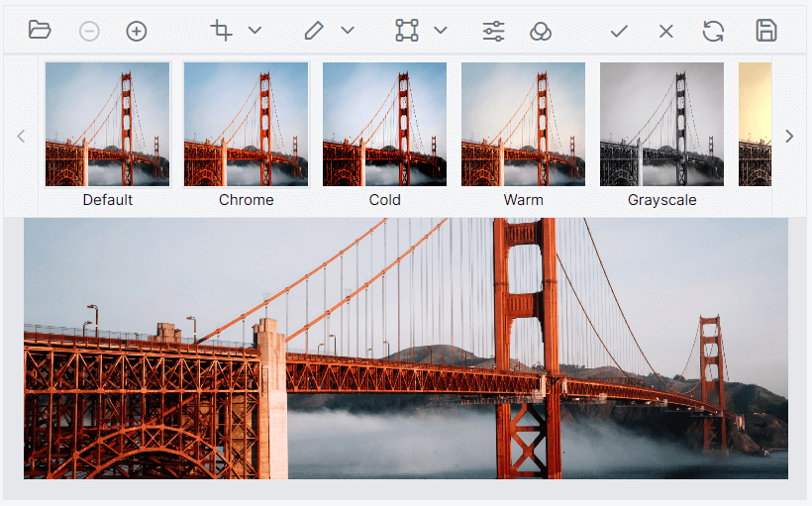Open an image with the folder icon
The image size is (812, 506).
point(40,31)
